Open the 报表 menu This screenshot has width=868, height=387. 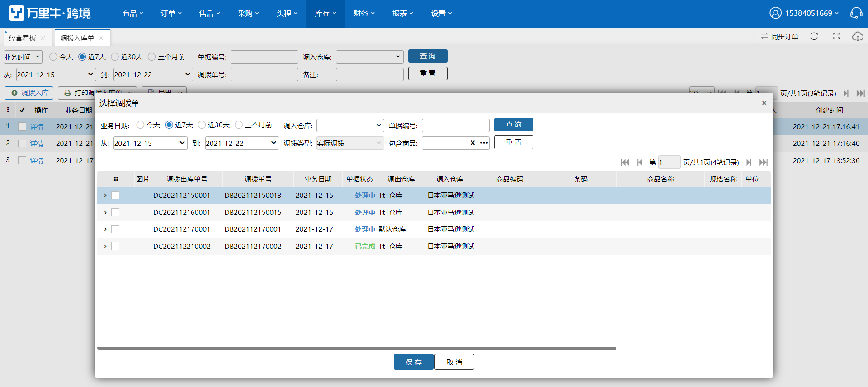403,14
